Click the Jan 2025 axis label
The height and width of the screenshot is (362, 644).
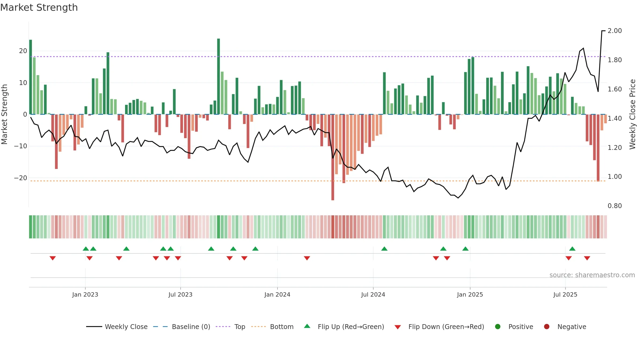tap(470, 294)
